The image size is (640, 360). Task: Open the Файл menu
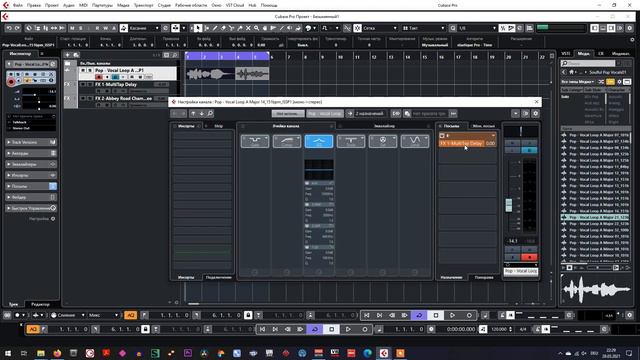[18, 5]
